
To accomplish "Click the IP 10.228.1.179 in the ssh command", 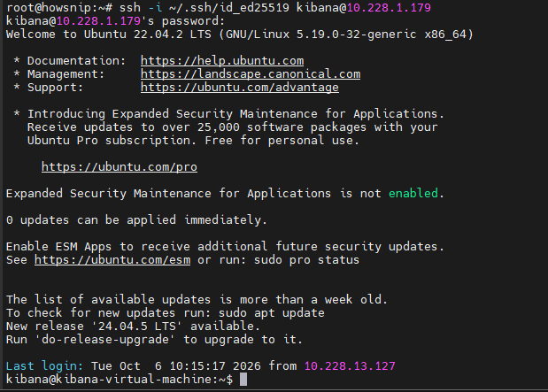I will click(389, 8).
